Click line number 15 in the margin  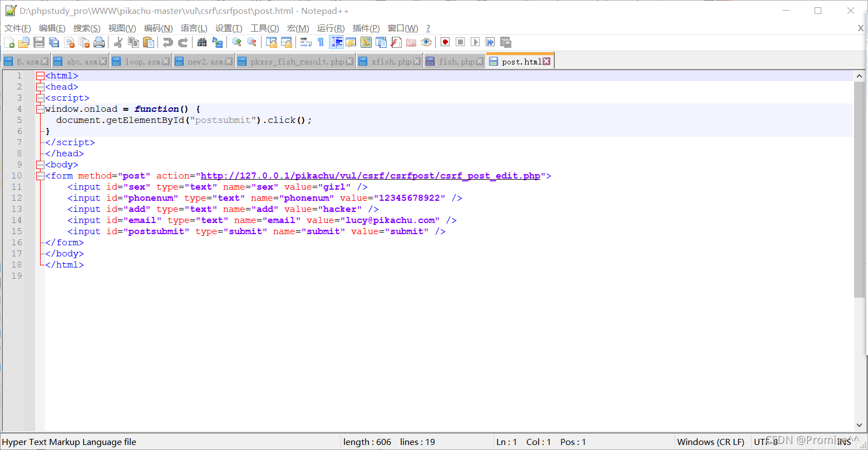point(16,231)
